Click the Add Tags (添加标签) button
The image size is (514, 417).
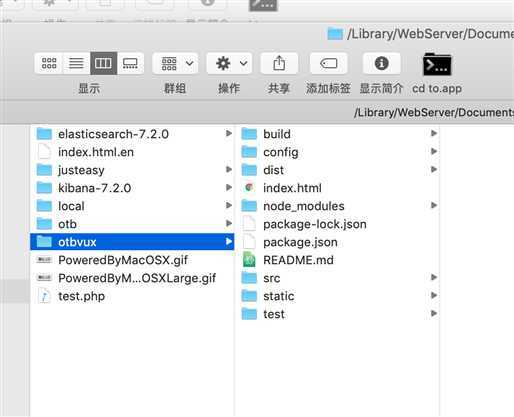(x=329, y=63)
